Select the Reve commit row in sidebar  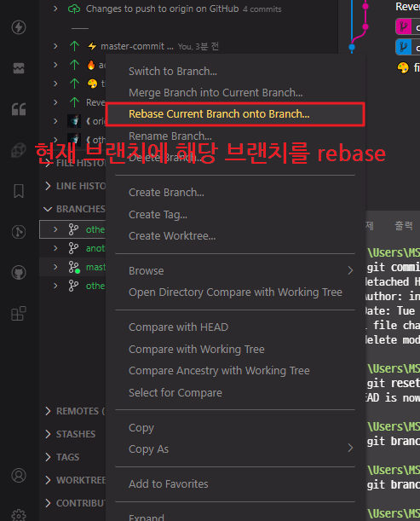click(x=72, y=102)
